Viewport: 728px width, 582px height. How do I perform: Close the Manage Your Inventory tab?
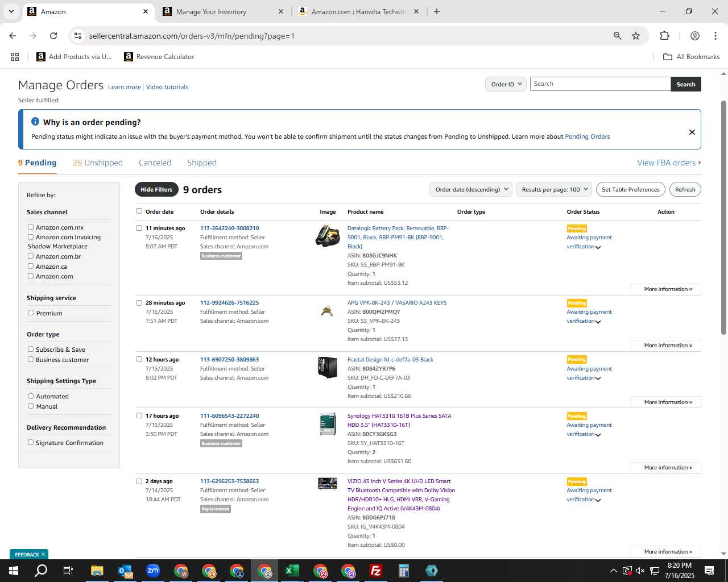click(x=281, y=11)
